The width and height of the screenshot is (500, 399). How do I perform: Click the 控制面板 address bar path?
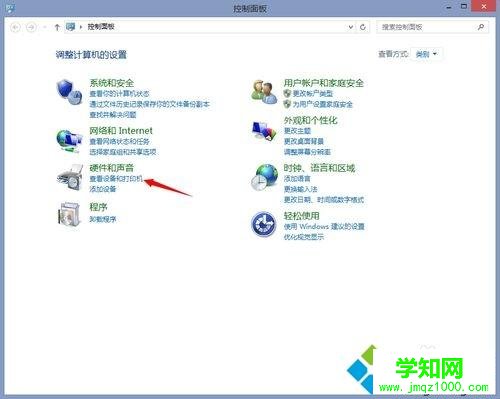click(101, 27)
